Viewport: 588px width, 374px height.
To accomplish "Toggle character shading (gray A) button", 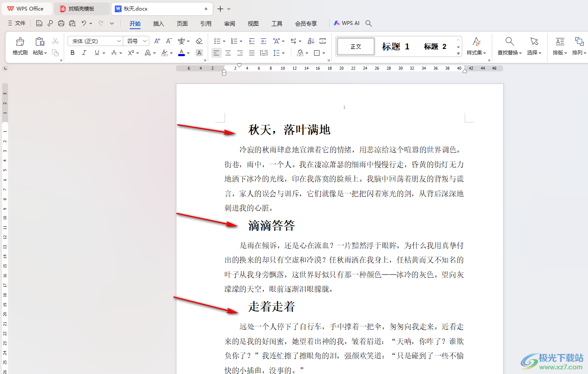I will point(199,53).
